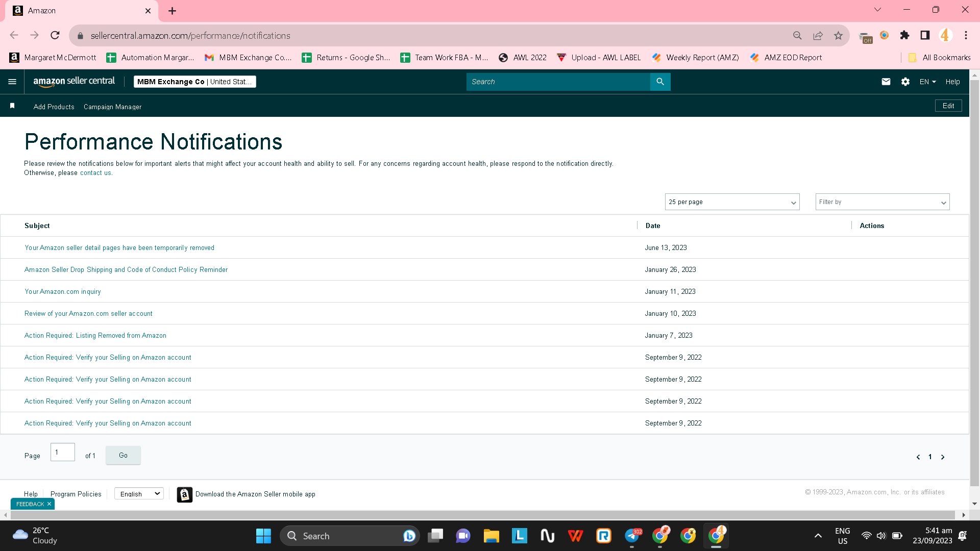980x551 pixels.
Task: Open the MBM Exchange Co account switcher
Action: (x=195, y=82)
